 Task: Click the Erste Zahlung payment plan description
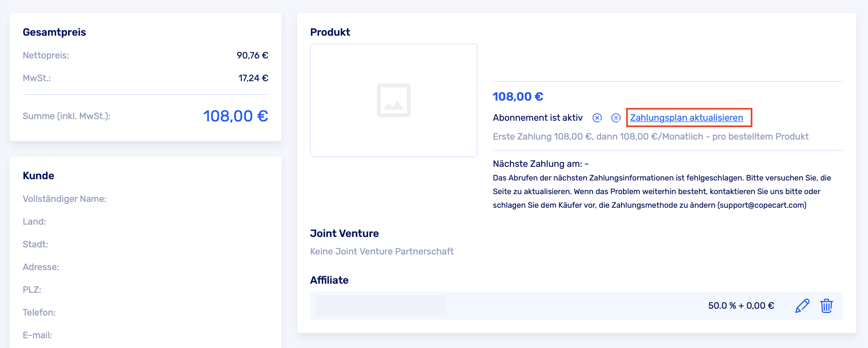[650, 137]
